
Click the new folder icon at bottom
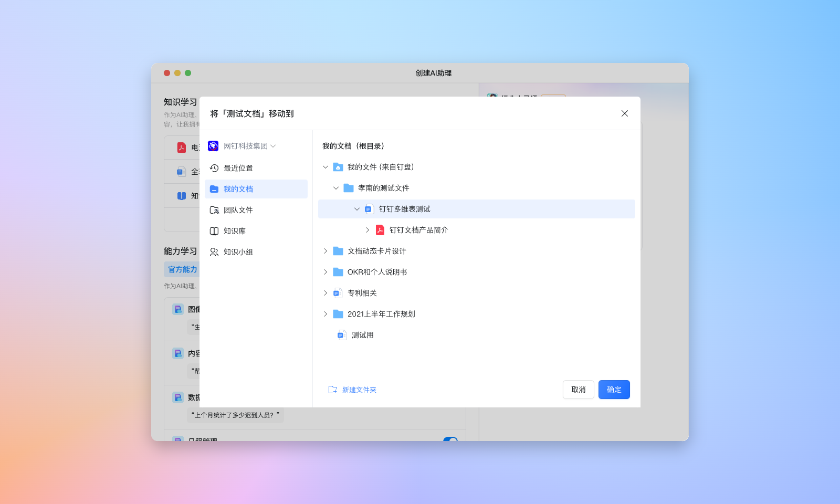point(333,390)
